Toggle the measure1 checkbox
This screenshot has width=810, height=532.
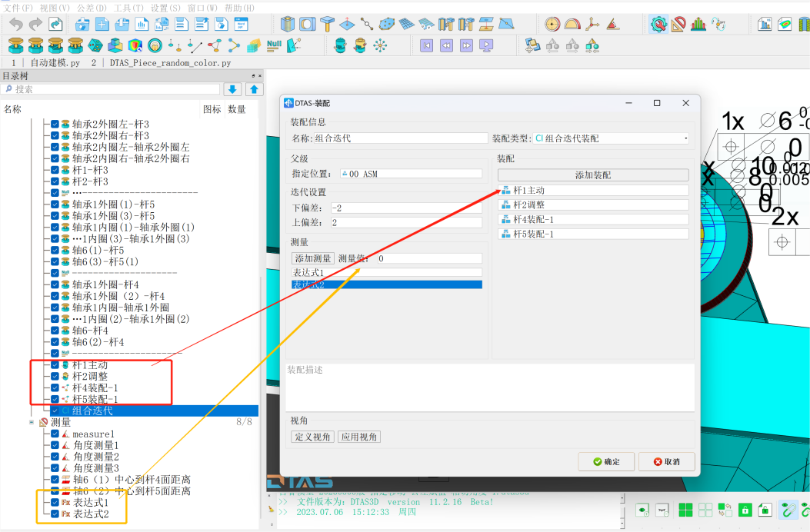click(54, 434)
